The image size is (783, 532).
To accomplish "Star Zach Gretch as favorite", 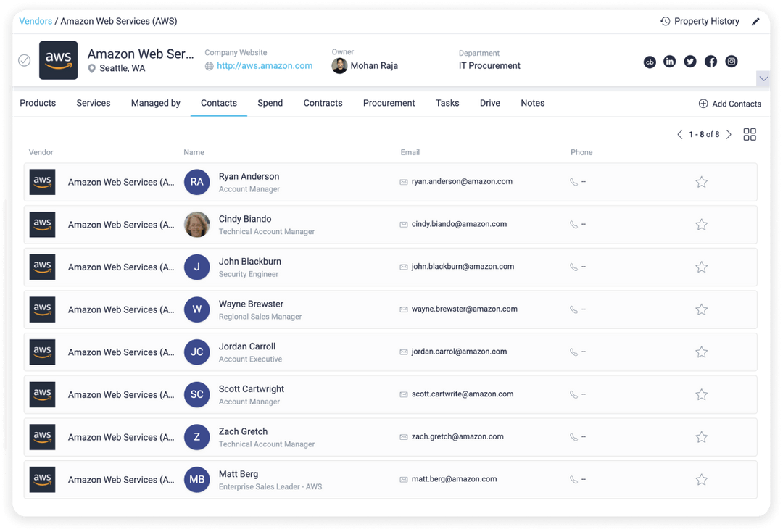I will [701, 437].
